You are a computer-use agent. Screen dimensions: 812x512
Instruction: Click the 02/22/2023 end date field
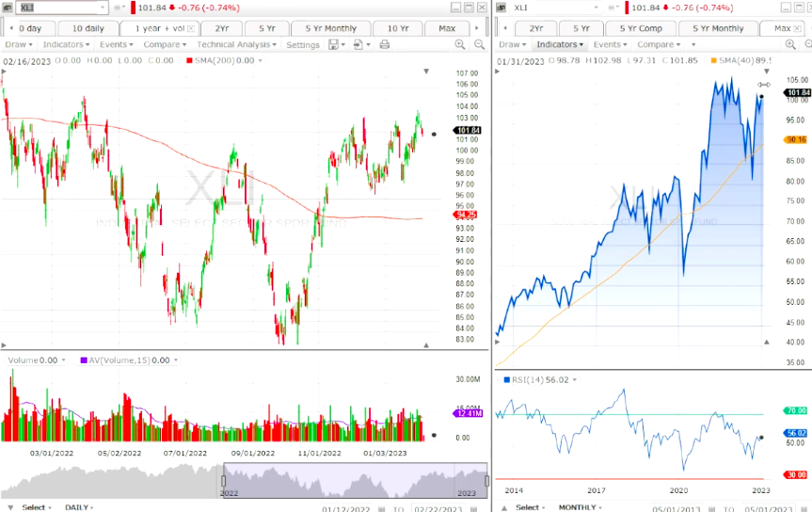pos(438,509)
